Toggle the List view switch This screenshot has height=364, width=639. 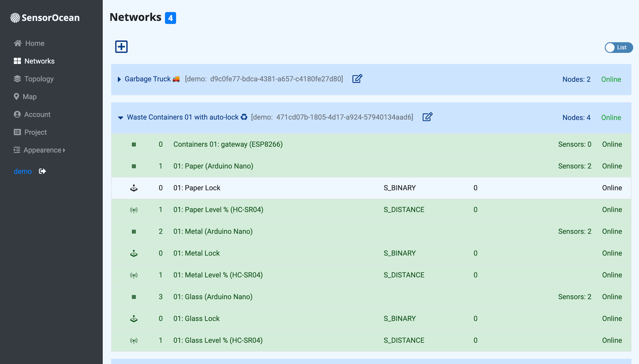click(x=618, y=48)
